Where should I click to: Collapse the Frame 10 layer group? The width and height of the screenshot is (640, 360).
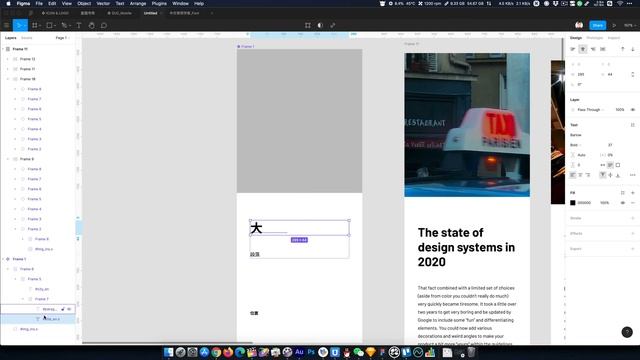point(8,79)
